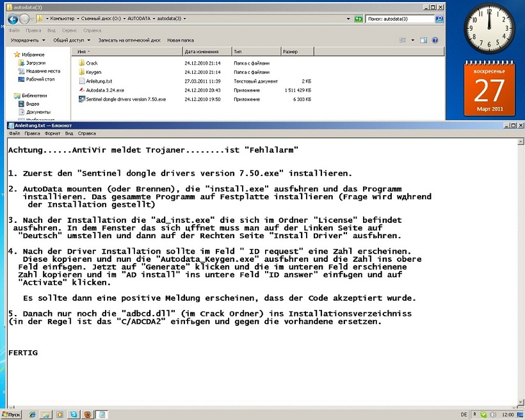The width and height of the screenshot is (525, 420).
Task: Focus the search field 'Поиск: autodata(3)'
Action: click(400, 19)
